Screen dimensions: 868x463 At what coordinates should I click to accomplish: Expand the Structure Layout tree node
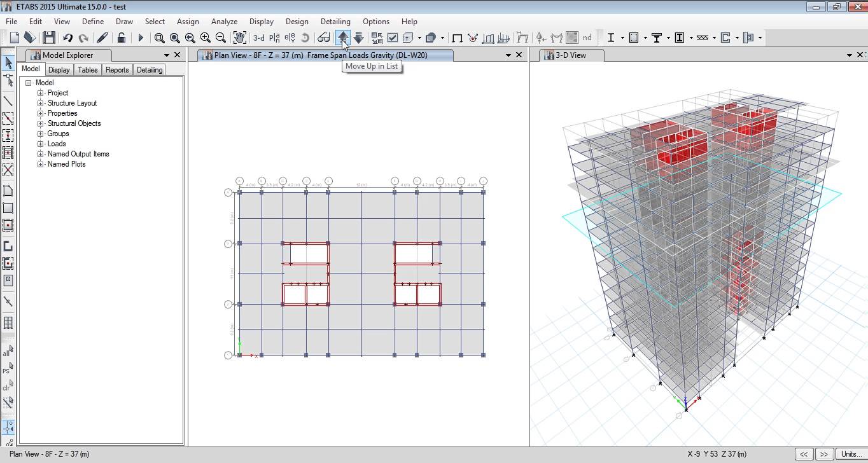(x=41, y=103)
